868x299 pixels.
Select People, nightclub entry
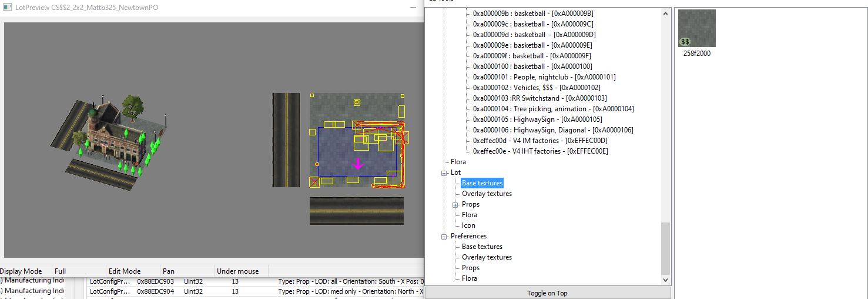click(x=544, y=77)
